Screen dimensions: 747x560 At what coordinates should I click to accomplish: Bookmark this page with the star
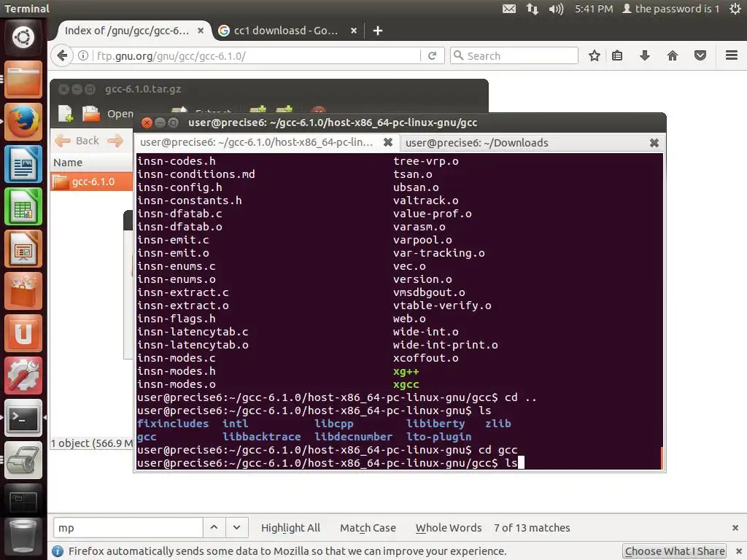594,55
